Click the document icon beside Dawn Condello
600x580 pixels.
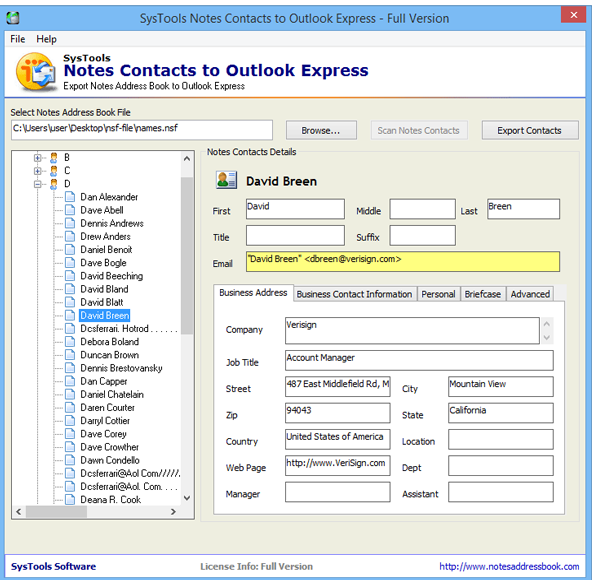[70, 460]
